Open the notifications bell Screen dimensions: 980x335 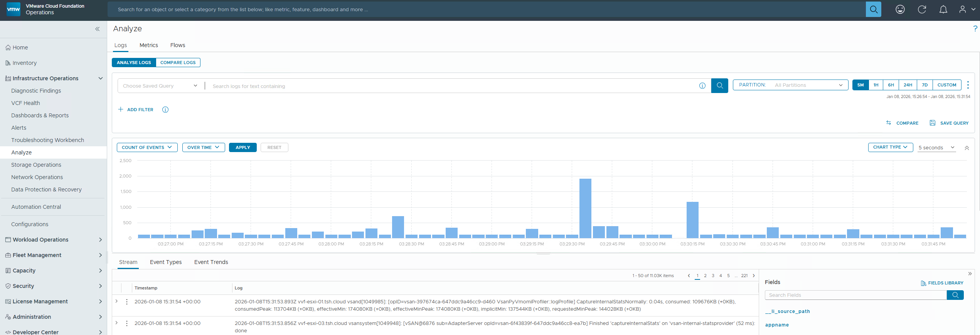coord(943,9)
